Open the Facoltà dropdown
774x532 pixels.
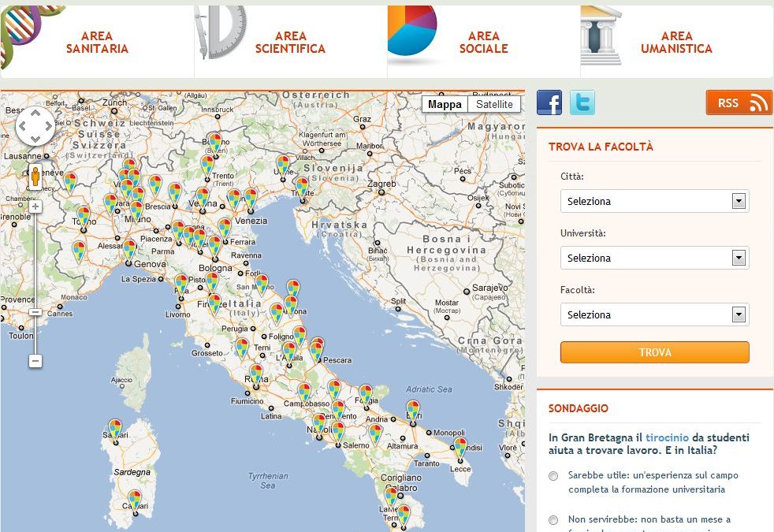[x=654, y=314]
